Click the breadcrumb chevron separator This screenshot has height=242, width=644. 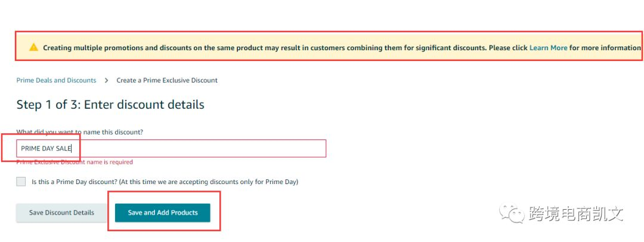[x=106, y=80]
